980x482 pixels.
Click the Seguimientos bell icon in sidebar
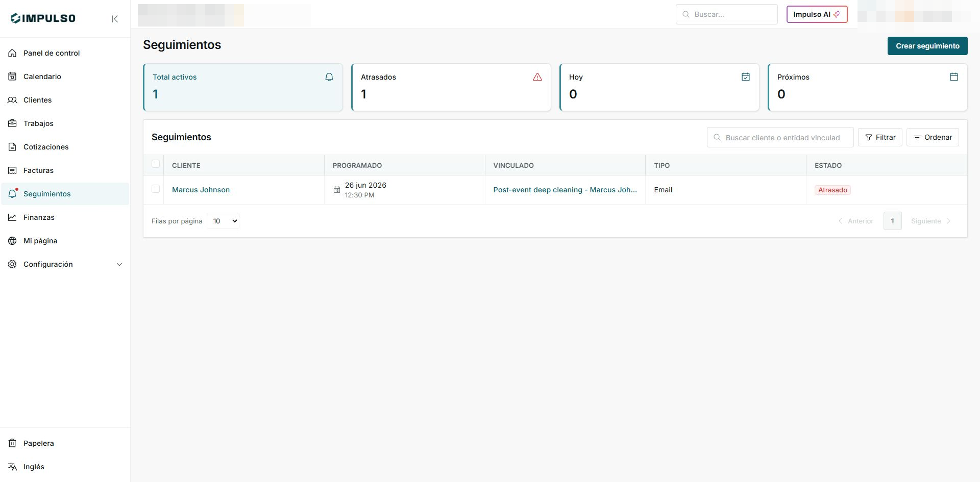pyautogui.click(x=12, y=194)
